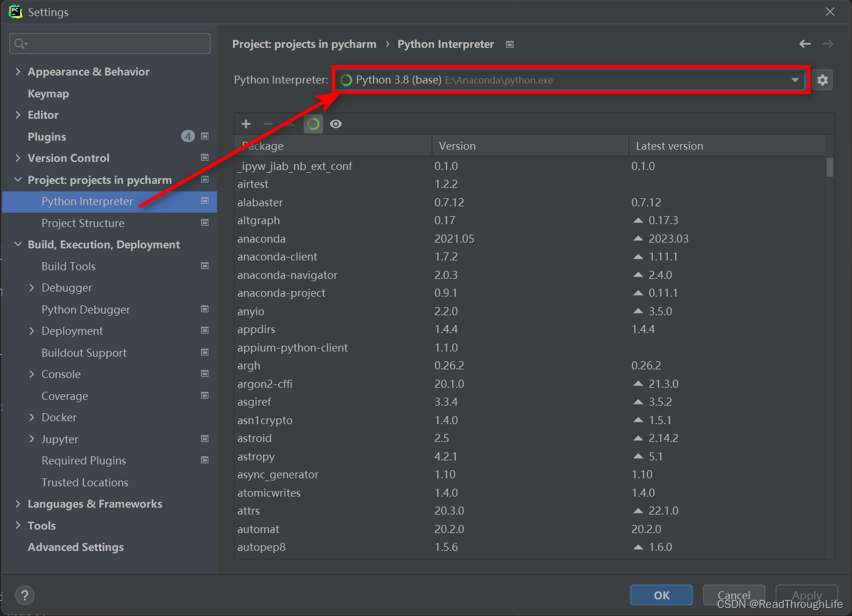Collapse Build, Execution, Deployment section
This screenshot has height=616, width=852.
pyautogui.click(x=18, y=244)
